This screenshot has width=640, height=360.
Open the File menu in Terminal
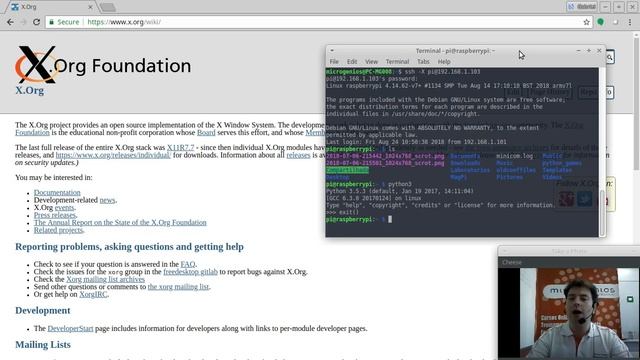click(334, 62)
